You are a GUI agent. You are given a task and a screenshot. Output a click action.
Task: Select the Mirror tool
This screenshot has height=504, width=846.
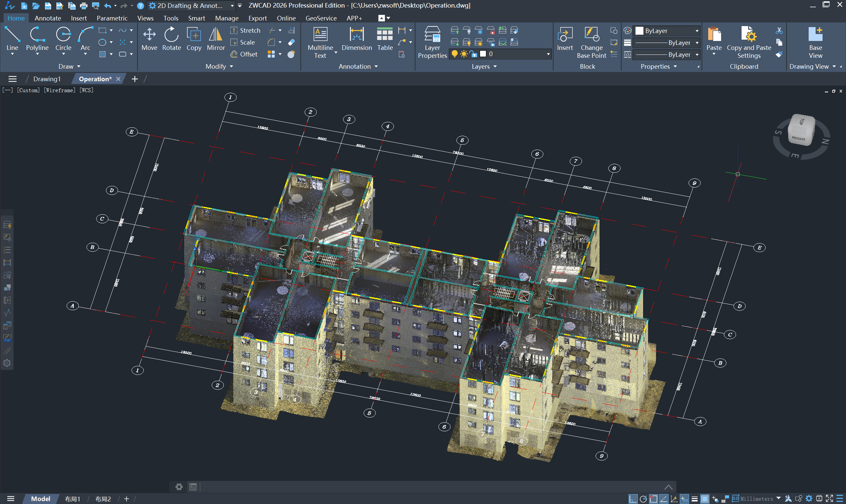(216, 39)
